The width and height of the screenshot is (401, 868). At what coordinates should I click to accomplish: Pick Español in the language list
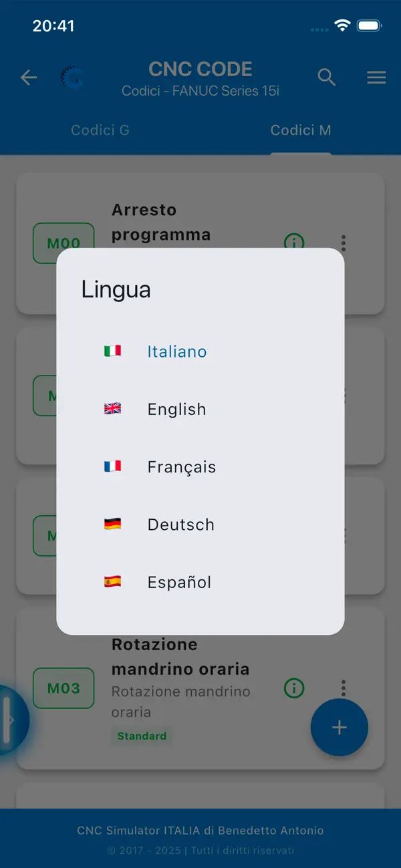[178, 582]
